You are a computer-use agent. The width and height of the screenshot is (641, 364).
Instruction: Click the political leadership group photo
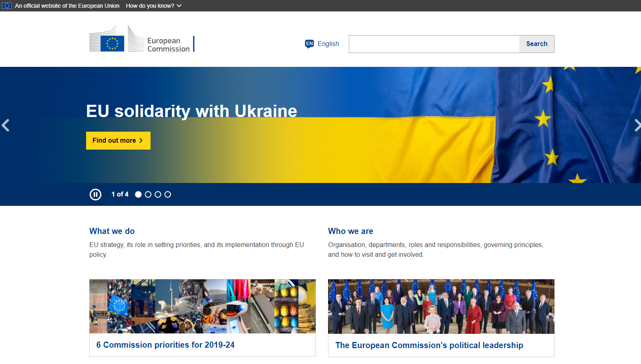(441, 307)
